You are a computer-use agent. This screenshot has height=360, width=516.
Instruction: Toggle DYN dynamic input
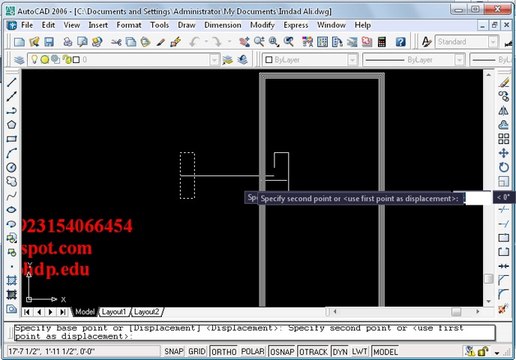340,351
